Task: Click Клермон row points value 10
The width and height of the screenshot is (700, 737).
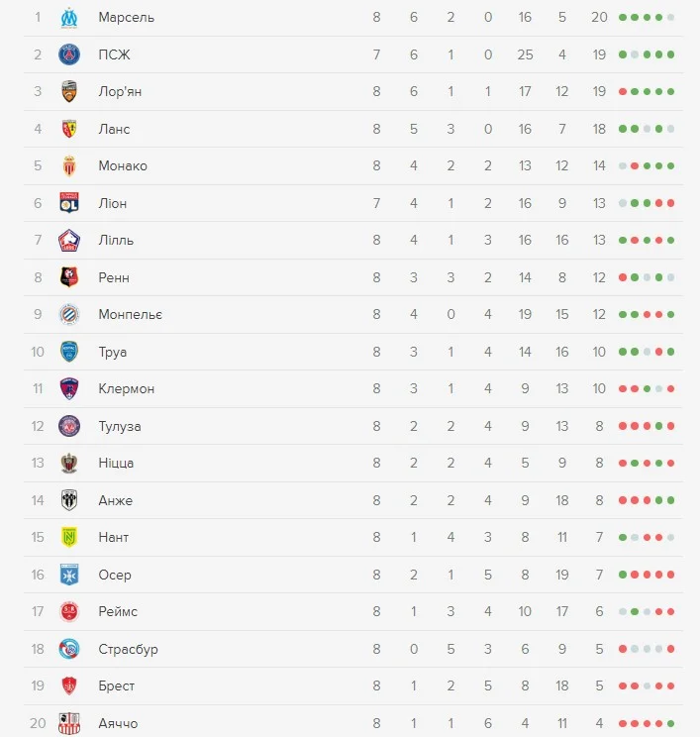Action: tap(599, 388)
